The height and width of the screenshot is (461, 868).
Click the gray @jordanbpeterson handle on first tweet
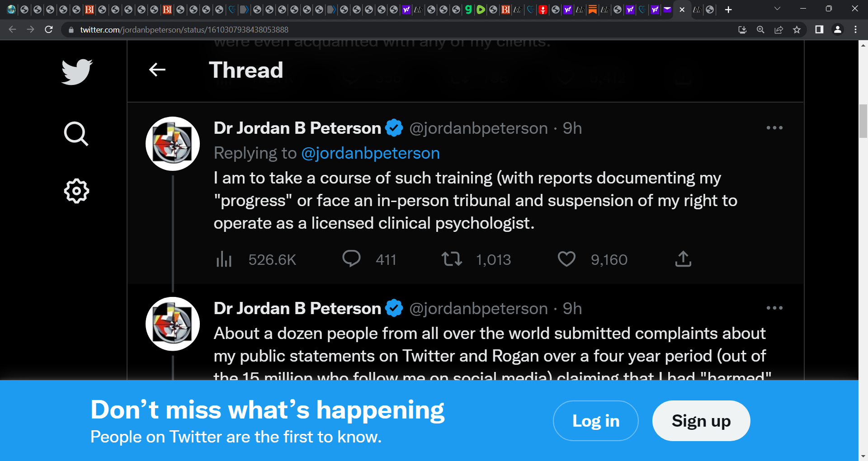point(478,128)
